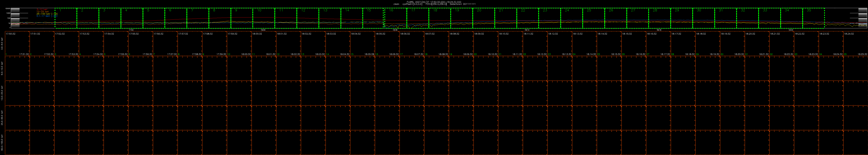Click the 18:12 tick label under the lightcurve

coord(527,30)
